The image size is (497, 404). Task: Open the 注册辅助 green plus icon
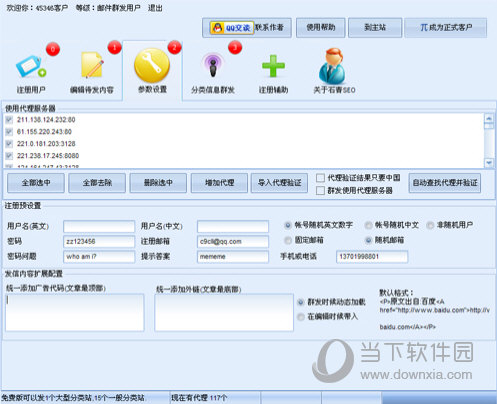coord(273,66)
